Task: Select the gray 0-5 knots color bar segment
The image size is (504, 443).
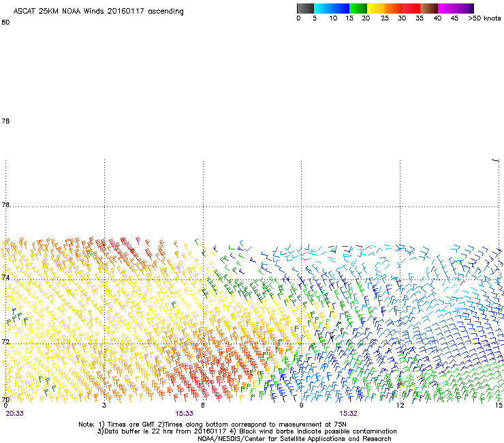Action: point(305,8)
